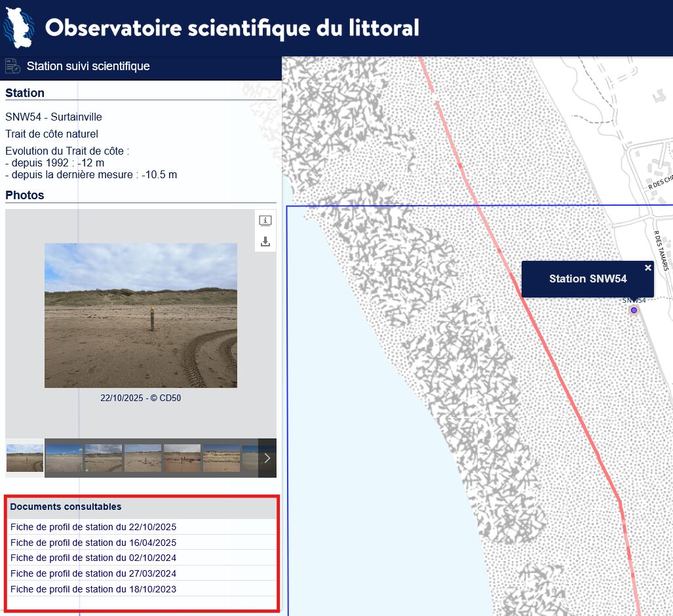Open Fiche de profil du 16/04/2025
Viewport: 673px width, 616px height.
tap(93, 543)
